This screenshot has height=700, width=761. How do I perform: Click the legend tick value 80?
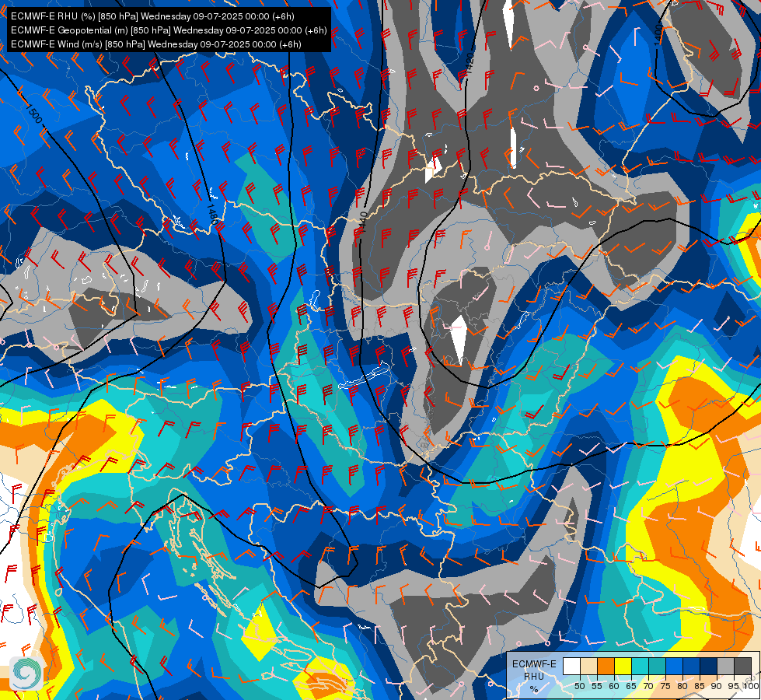tap(682, 686)
